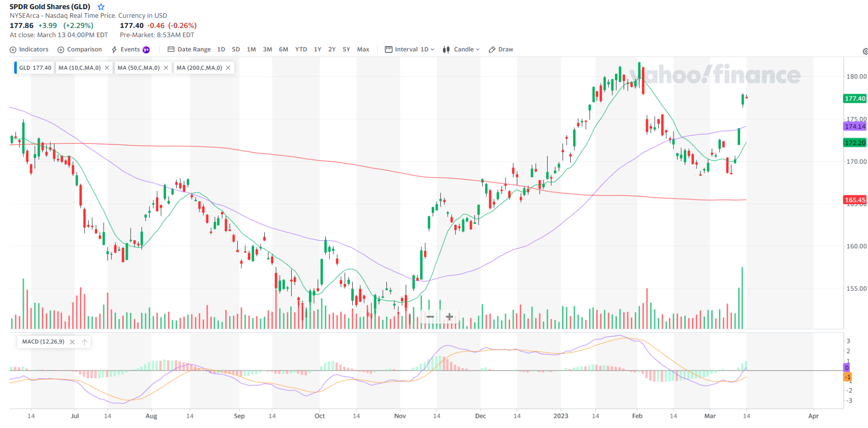
Task: Select the 1Y range
Action: pyautogui.click(x=318, y=49)
